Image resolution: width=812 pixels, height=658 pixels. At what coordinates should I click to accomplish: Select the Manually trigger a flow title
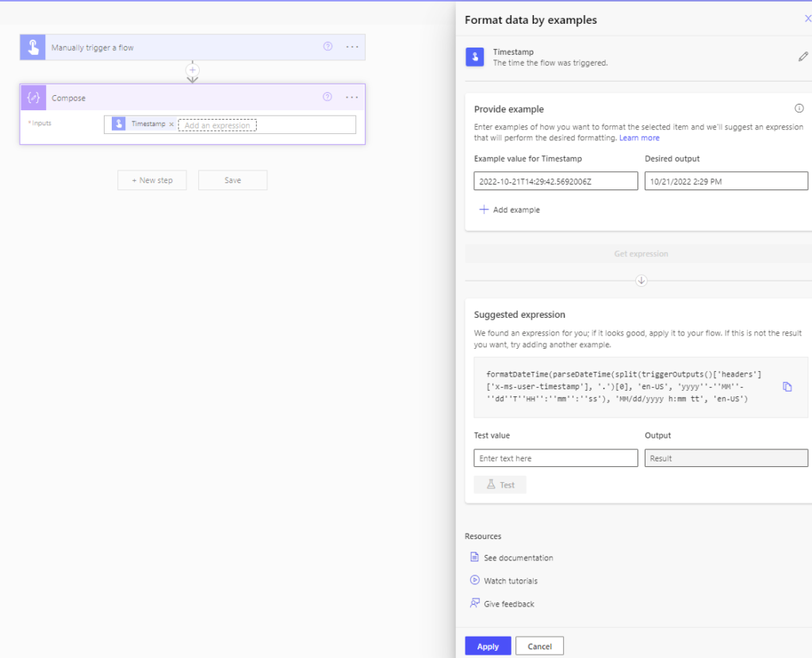pos(92,48)
